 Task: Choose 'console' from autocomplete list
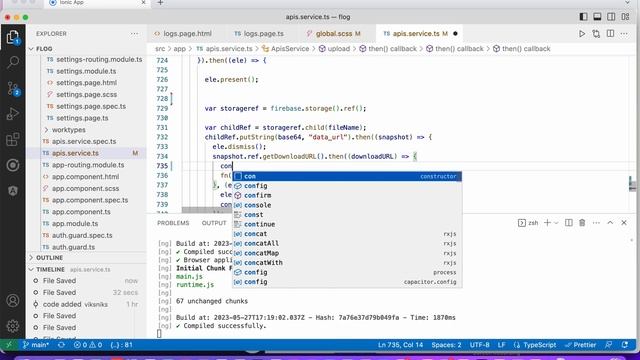click(347, 205)
